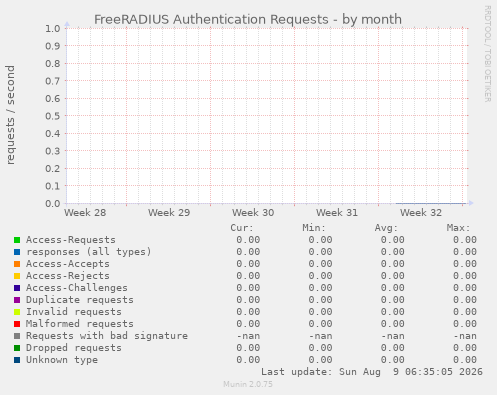Click the Week 29 axis label
This screenshot has height=395, width=497.
point(169,213)
